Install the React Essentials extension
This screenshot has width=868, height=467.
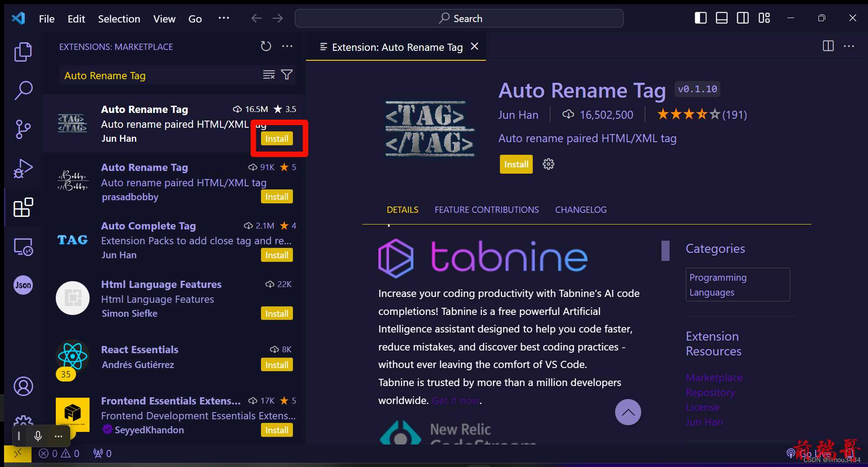pyautogui.click(x=277, y=365)
